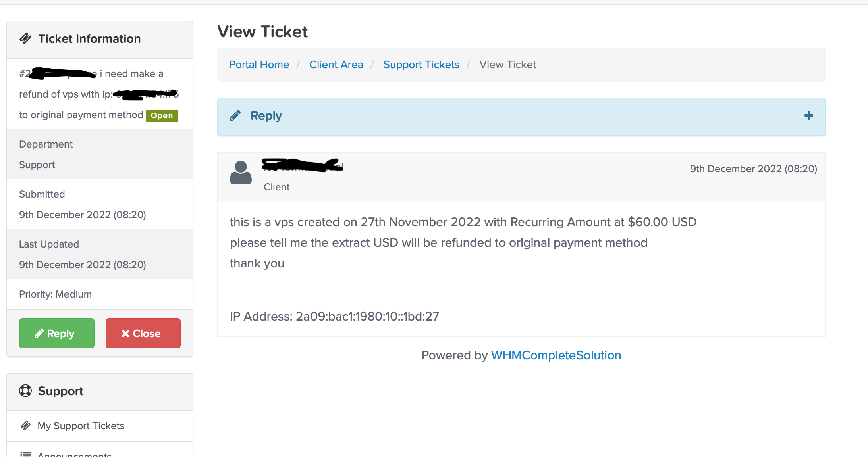The image size is (868, 457).
Task: Click the Support panel heading
Action: point(61,391)
